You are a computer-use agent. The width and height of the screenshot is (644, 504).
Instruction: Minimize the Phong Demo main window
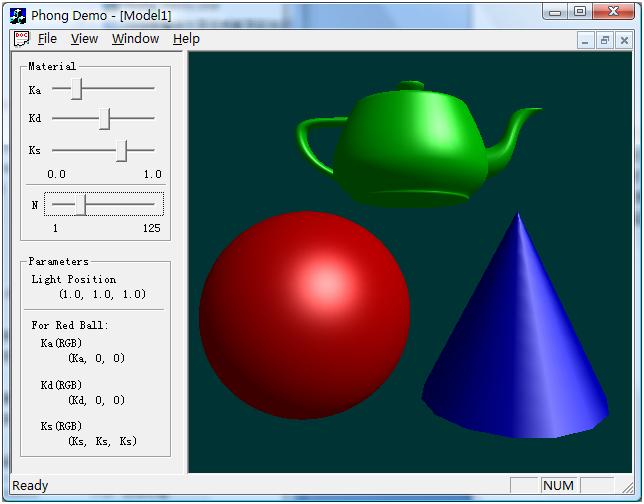[x=555, y=12]
